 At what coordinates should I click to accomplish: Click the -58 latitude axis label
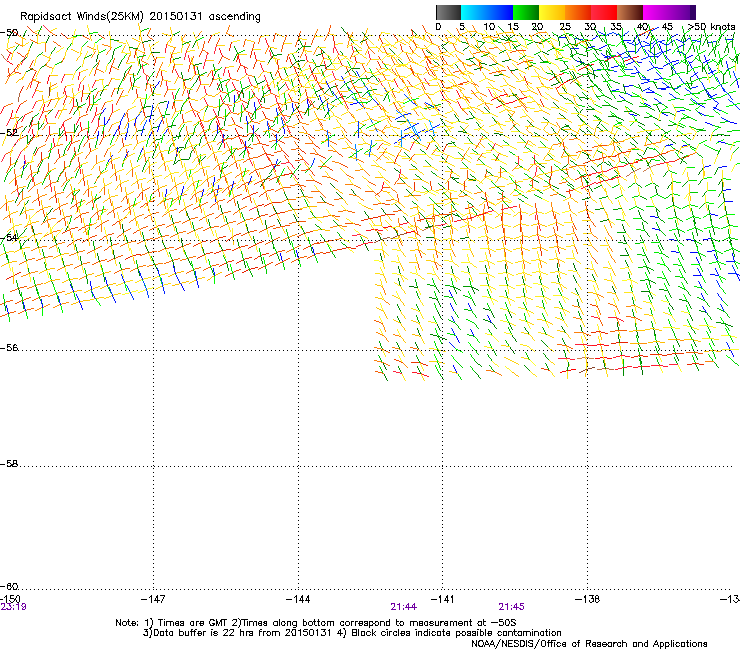(9, 464)
